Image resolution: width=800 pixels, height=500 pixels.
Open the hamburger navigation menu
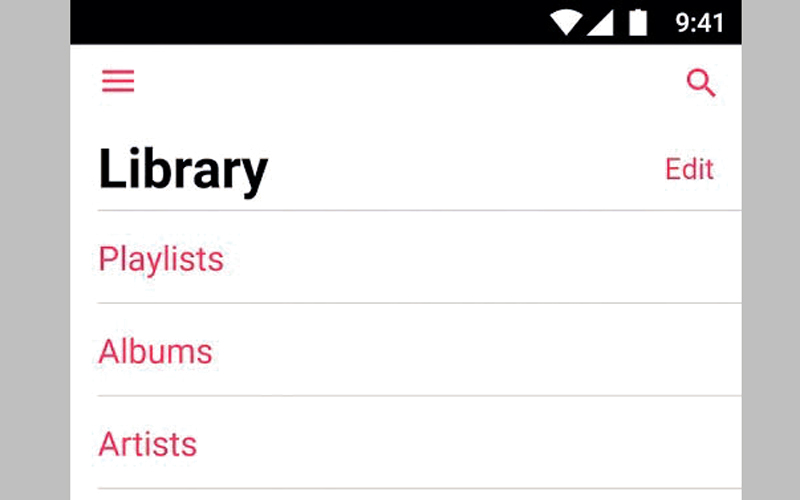118,82
